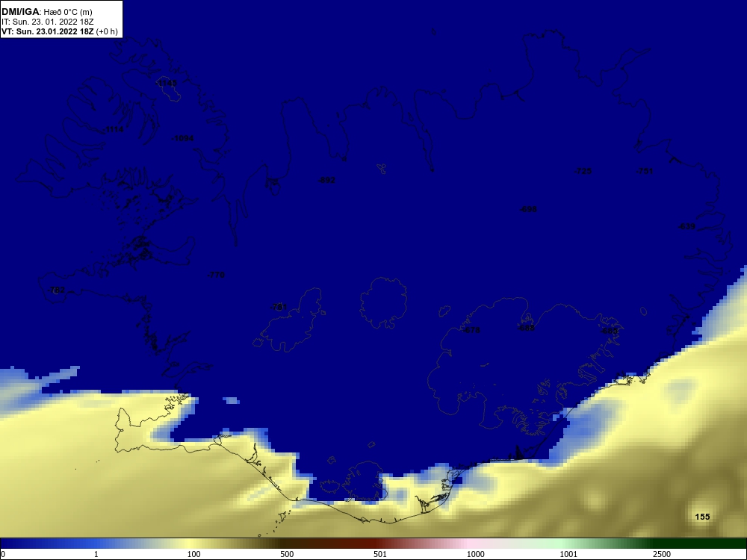Click the '0' label on the color scale
The width and height of the screenshot is (747, 560).
click(x=3, y=554)
